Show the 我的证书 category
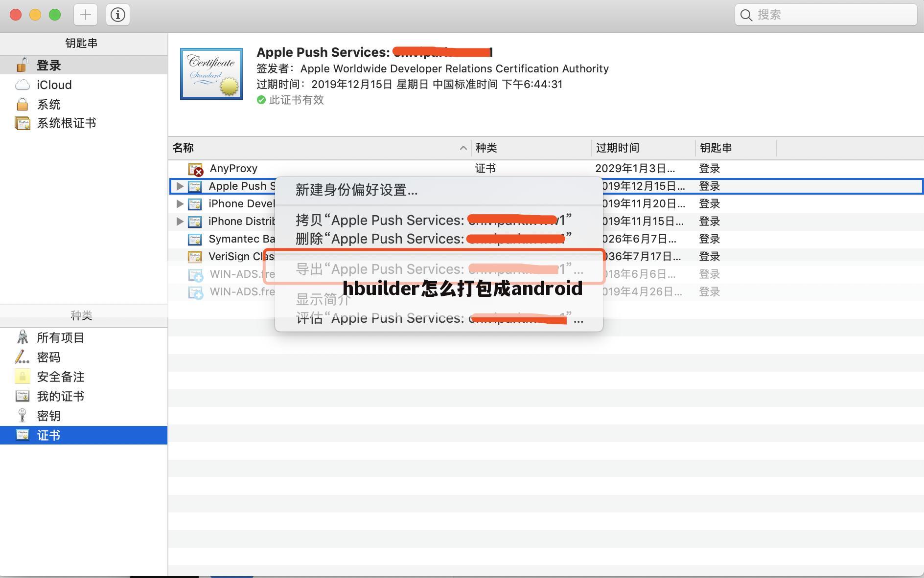Image resolution: width=924 pixels, height=578 pixels. point(84,396)
